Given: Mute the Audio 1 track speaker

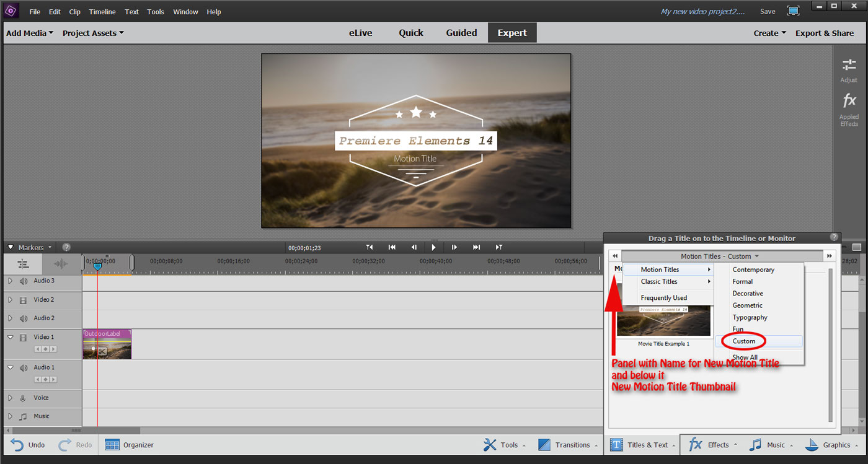Looking at the screenshot, I should coord(23,368).
